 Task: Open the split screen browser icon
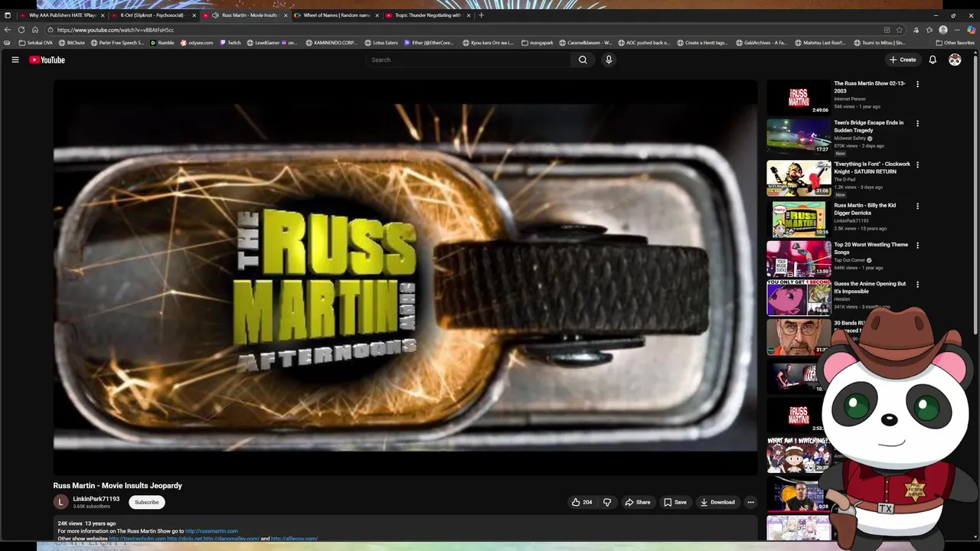[x=887, y=30]
